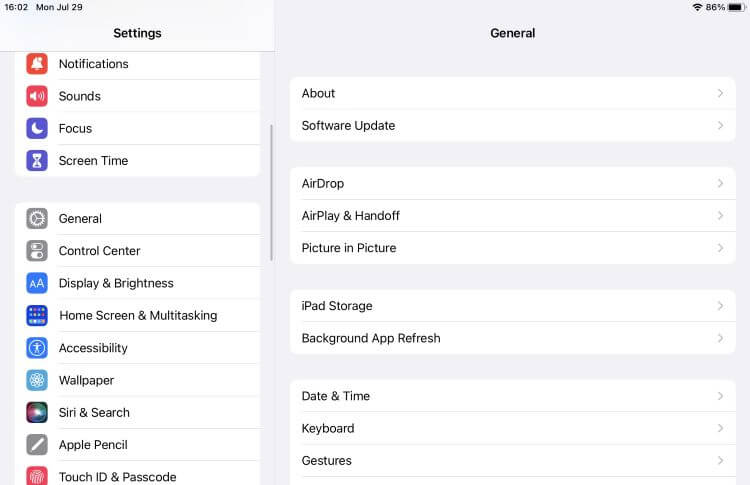Tap the Home Screen grid icon

tap(37, 315)
